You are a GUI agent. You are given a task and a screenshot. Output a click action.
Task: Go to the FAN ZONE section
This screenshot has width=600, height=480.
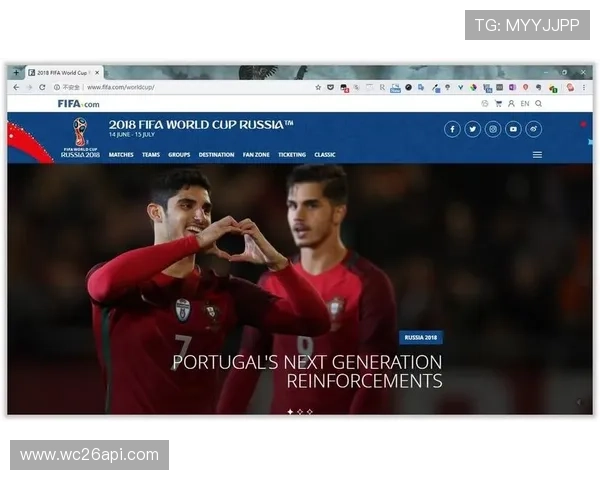pyautogui.click(x=256, y=155)
